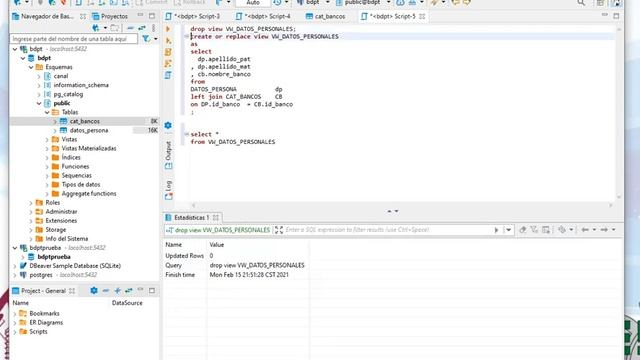Maximize the SQL editor area
640x360 pixels.
click(x=616, y=16)
